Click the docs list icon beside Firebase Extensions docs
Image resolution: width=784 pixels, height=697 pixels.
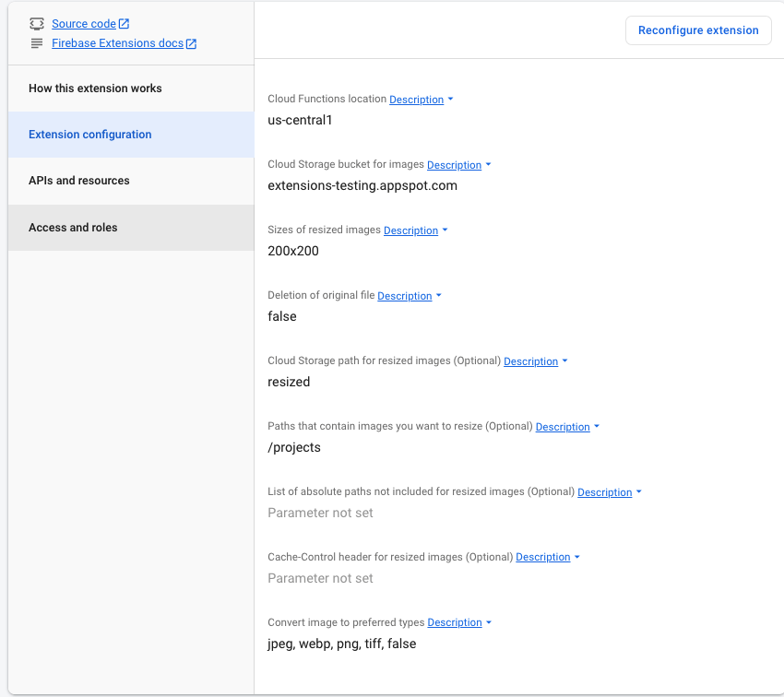tap(37, 42)
